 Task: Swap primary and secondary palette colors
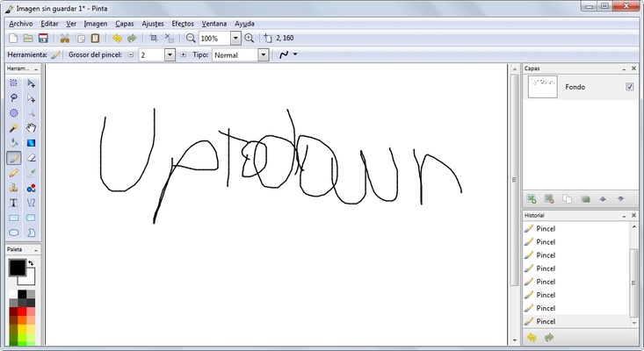pos(31,263)
